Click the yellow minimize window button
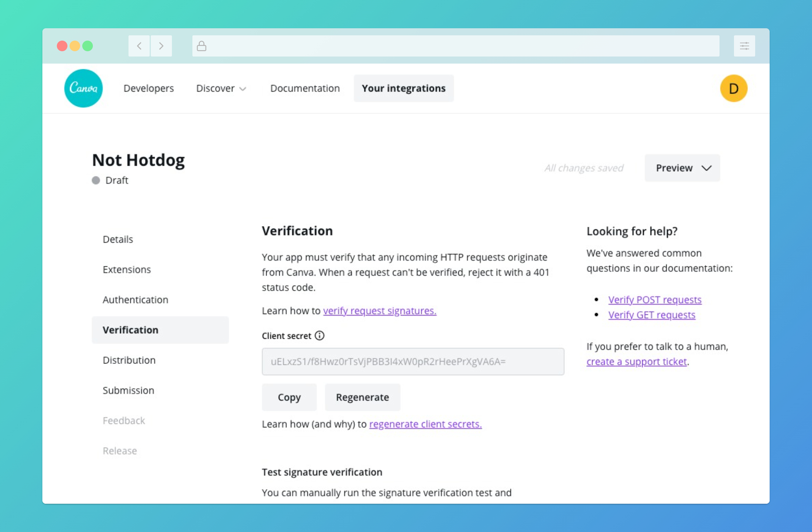 tap(75, 46)
